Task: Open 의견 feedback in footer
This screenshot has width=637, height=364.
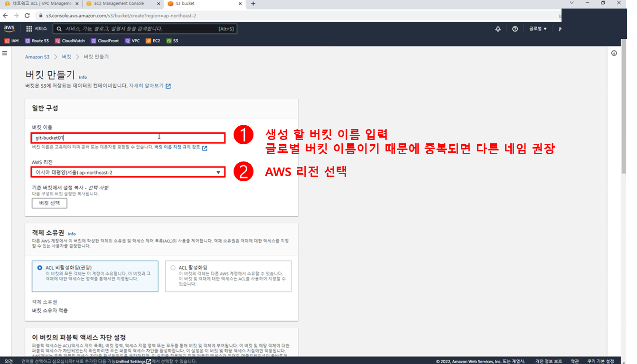Action: pyautogui.click(x=9, y=361)
